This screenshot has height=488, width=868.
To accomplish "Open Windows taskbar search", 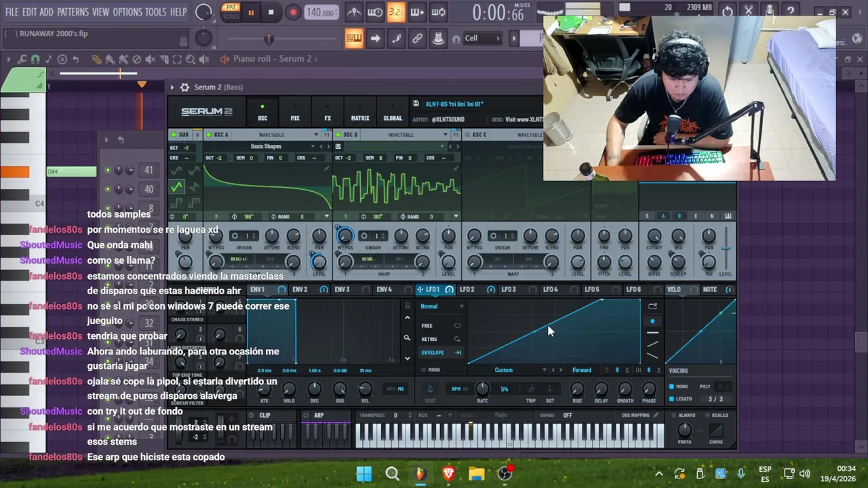I will coord(392,473).
